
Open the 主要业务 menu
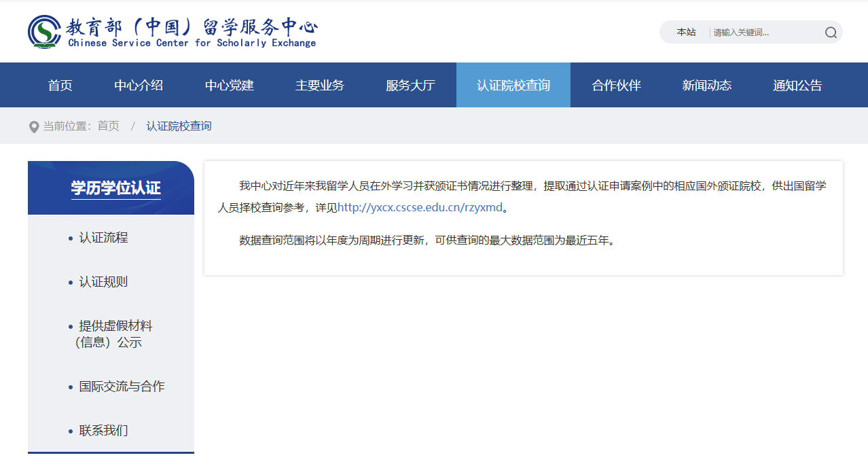[319, 84]
